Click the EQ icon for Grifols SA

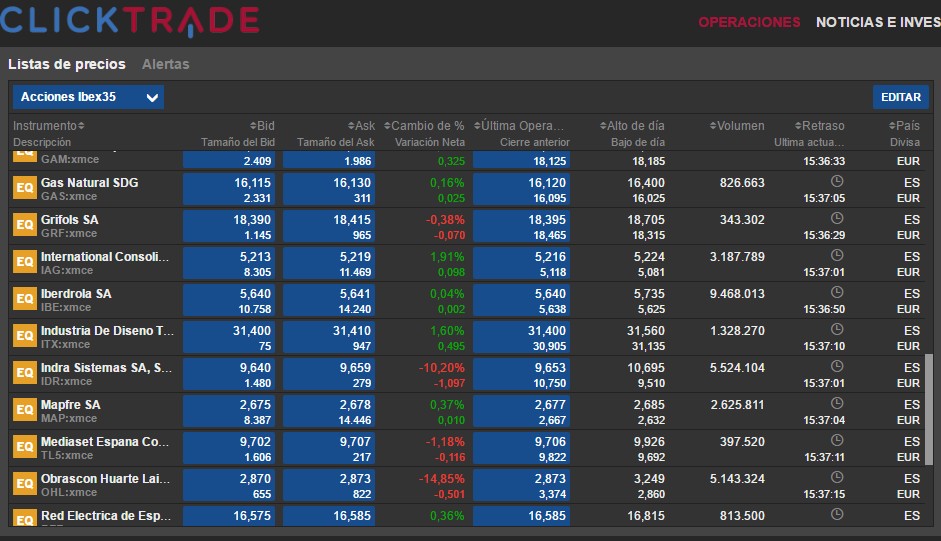(25, 225)
